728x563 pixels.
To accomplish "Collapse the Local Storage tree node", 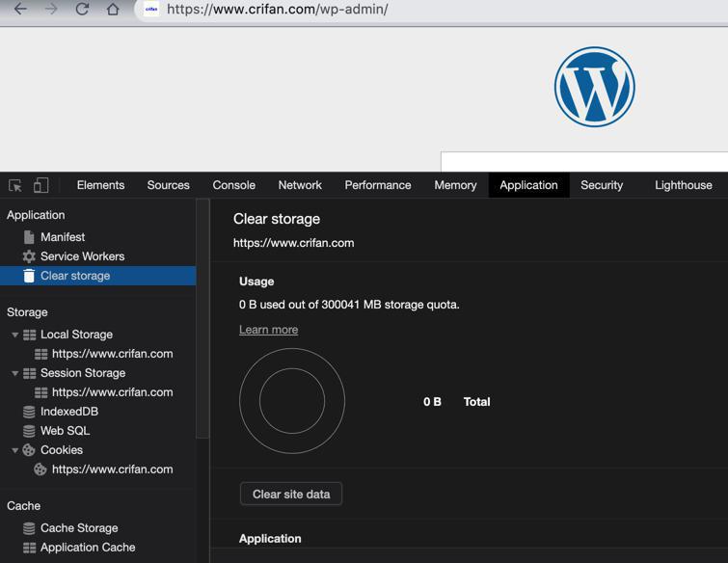I will coord(14,335).
